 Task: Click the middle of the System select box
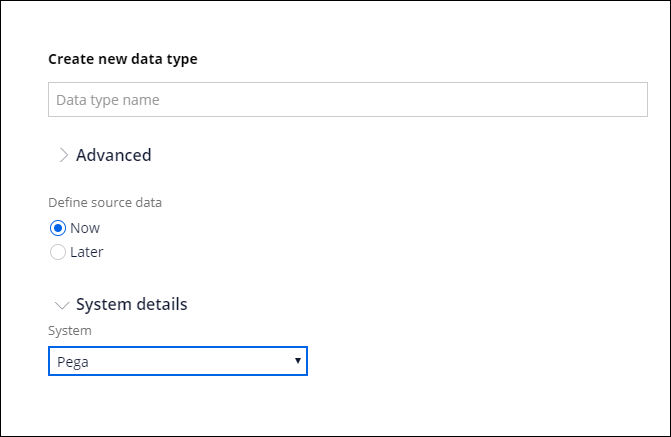click(177, 361)
